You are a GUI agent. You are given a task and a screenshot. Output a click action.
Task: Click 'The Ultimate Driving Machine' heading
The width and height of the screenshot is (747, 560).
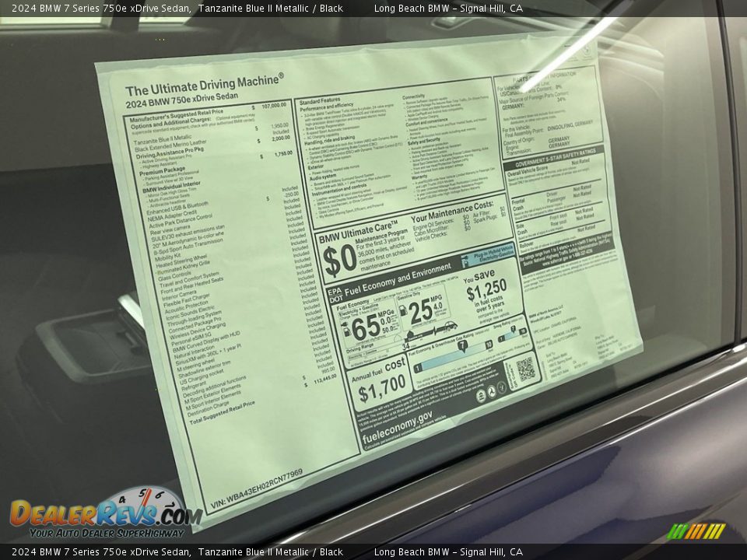(x=205, y=85)
